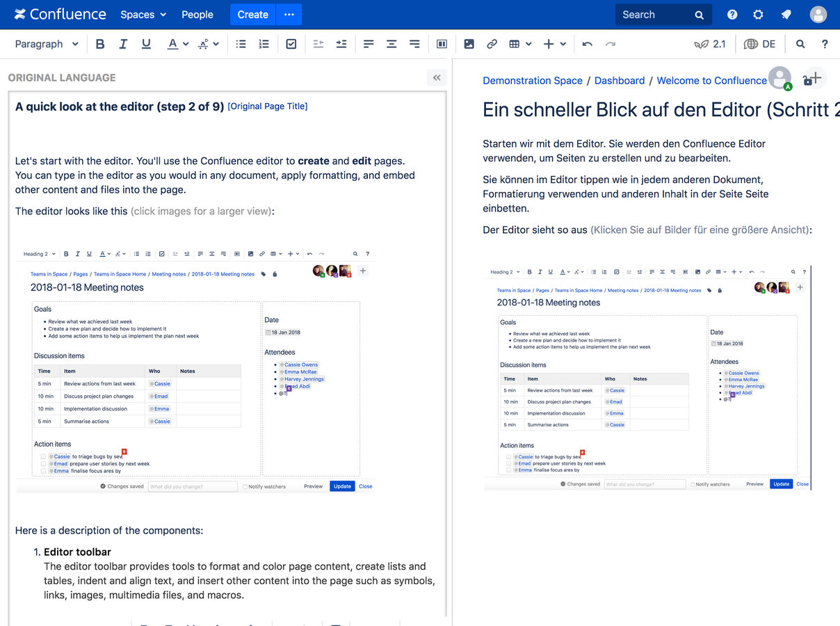Open the notifications icon in the header
840x626 pixels.
(x=786, y=15)
